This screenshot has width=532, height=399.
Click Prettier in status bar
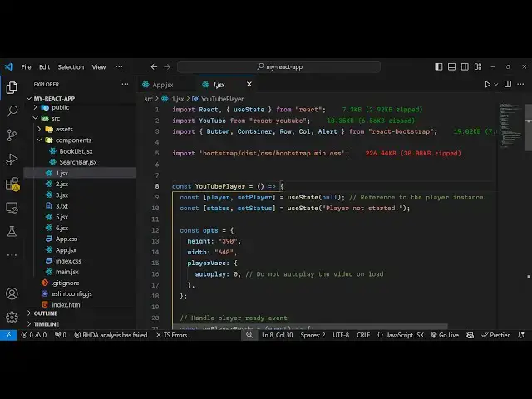(x=495, y=335)
